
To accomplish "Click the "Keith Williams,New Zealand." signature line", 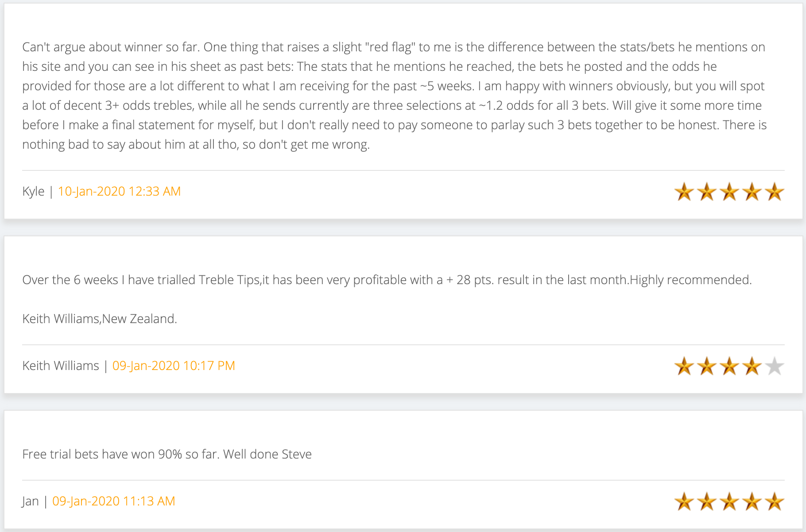I will (x=100, y=319).
